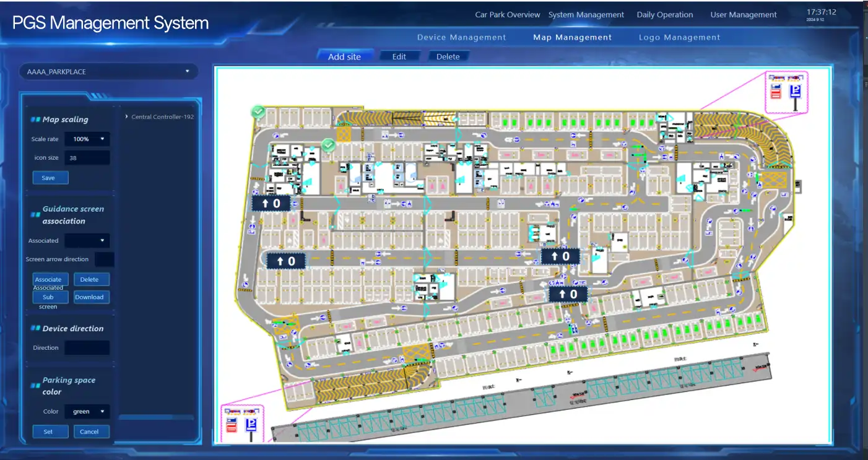Click Set for parking space color
The height and width of the screenshot is (460, 868).
pyautogui.click(x=50, y=432)
